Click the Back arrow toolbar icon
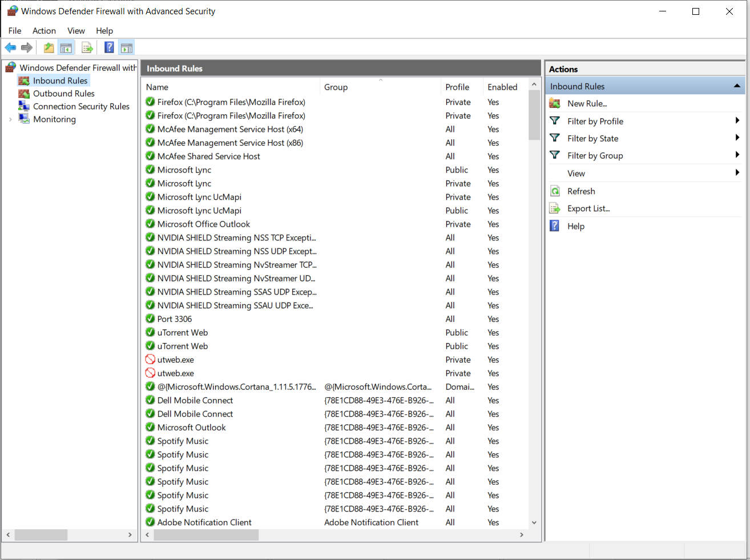This screenshot has width=750, height=560. coord(10,48)
